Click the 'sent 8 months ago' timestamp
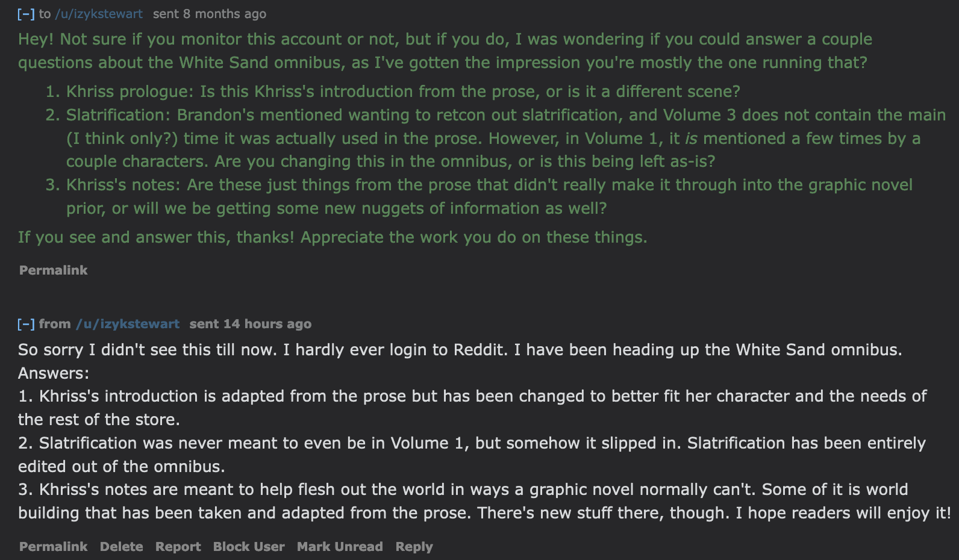959x560 pixels. 210,14
